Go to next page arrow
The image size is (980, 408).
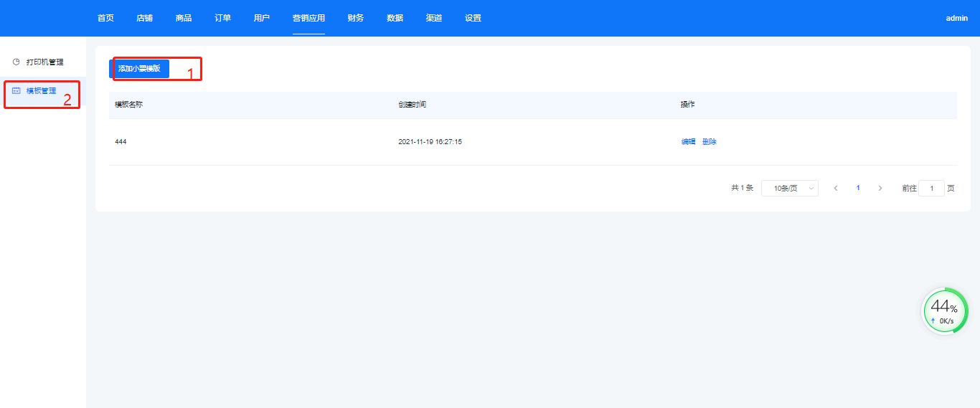click(x=880, y=188)
